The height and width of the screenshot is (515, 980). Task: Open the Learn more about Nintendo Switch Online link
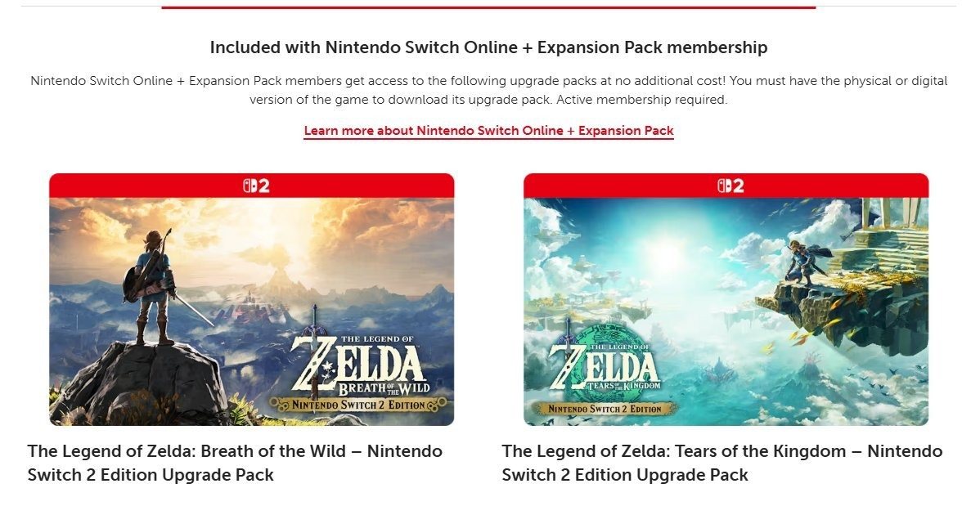(x=488, y=131)
